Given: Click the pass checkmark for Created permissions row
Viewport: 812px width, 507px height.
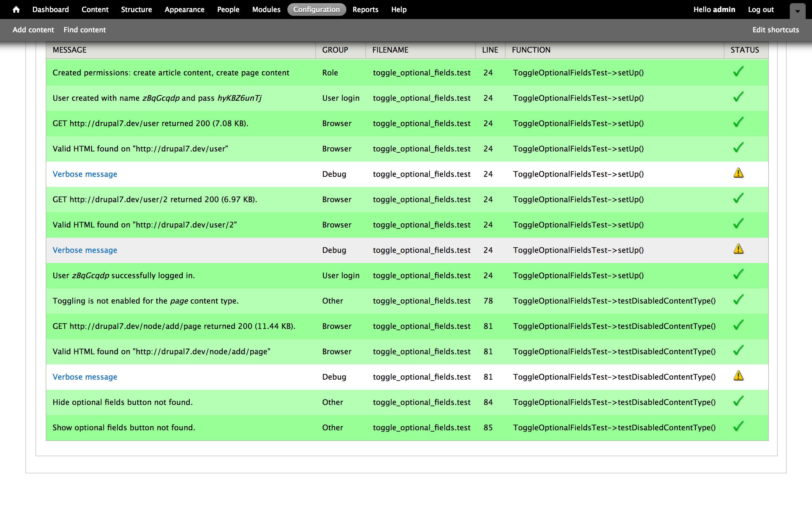Looking at the screenshot, I should click(x=738, y=72).
